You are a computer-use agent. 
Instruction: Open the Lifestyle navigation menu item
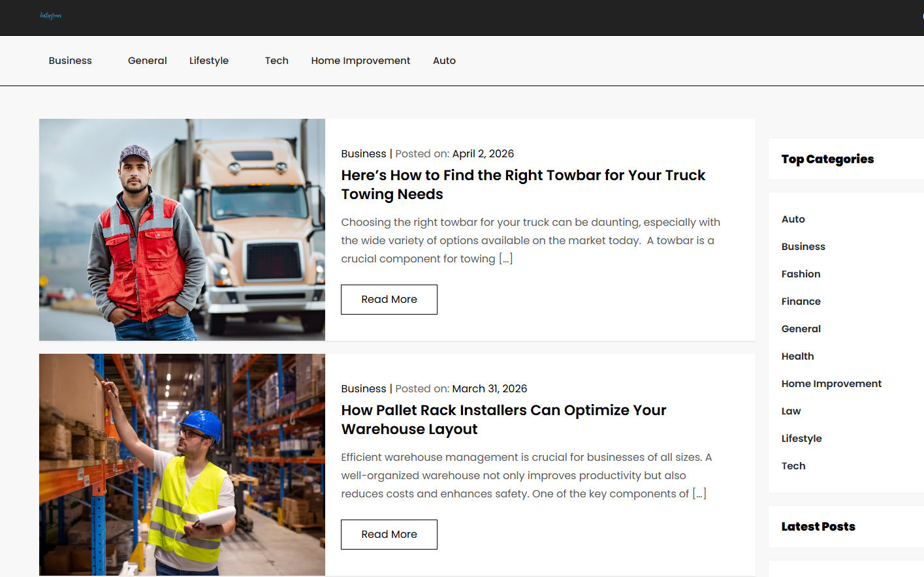pos(209,61)
